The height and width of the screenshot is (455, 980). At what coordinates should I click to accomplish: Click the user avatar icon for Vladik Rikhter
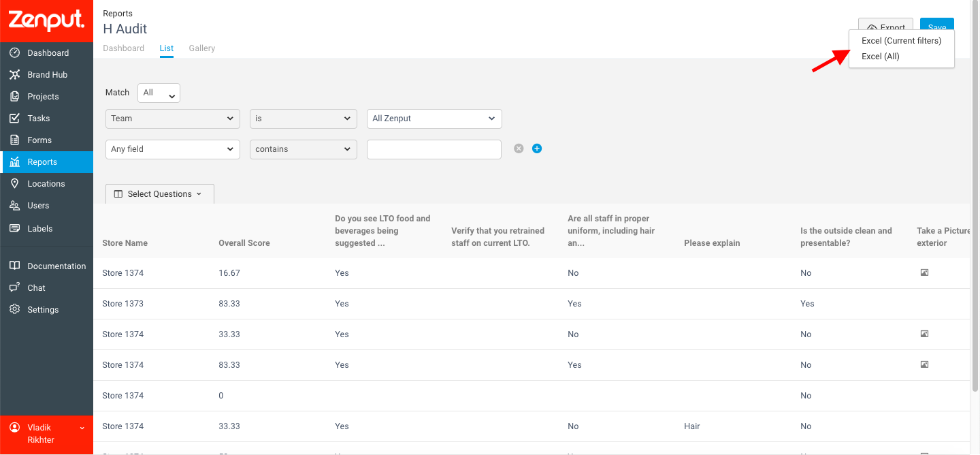pos(14,428)
